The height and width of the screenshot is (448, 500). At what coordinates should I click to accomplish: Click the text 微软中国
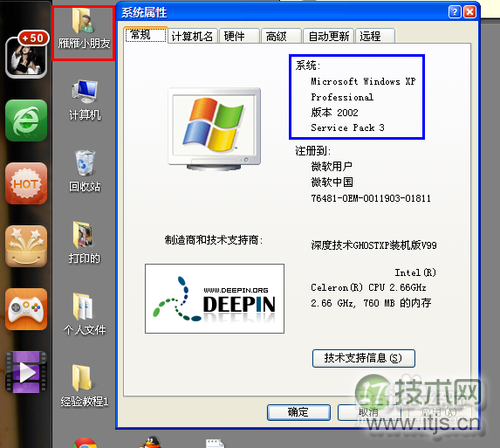tap(332, 182)
